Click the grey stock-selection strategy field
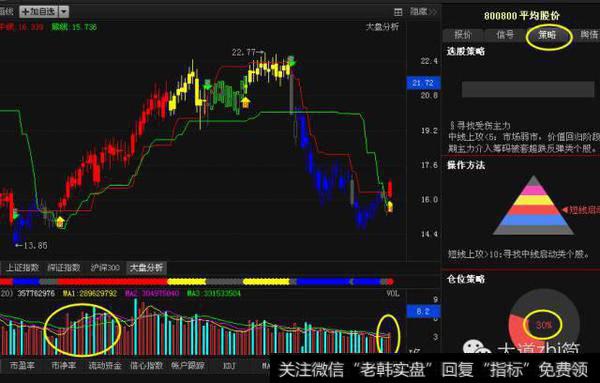This screenshot has height=383, width=600. pyautogui.click(x=528, y=90)
